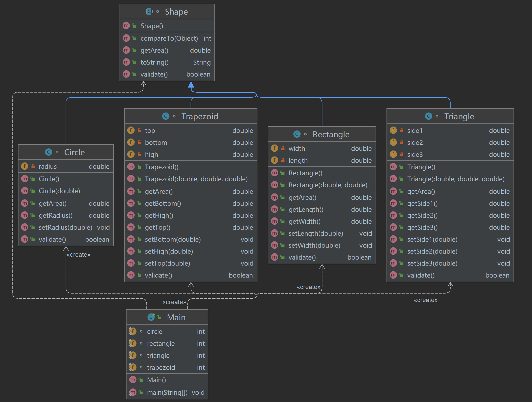Click the «create» label near Circle
532x402 pixels.
78,255
